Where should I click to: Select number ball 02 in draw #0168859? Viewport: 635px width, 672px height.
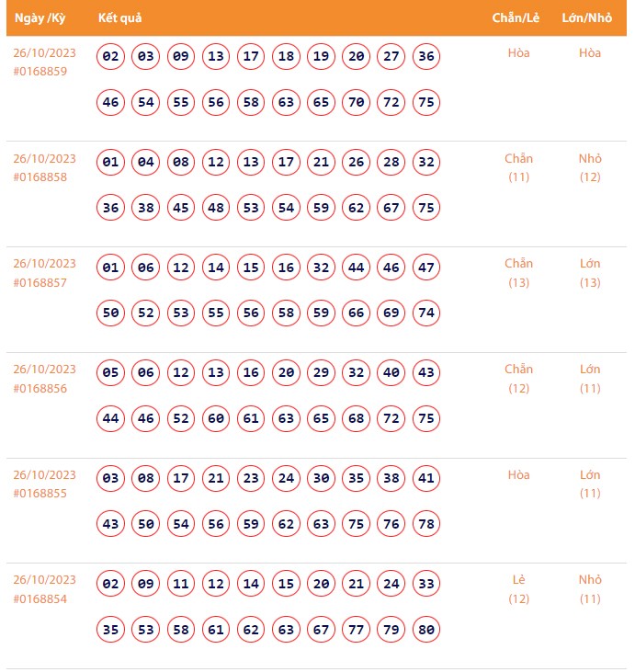(111, 57)
